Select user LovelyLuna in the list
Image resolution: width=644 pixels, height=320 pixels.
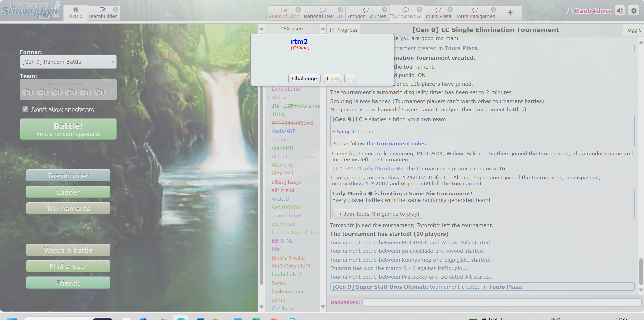(285, 89)
